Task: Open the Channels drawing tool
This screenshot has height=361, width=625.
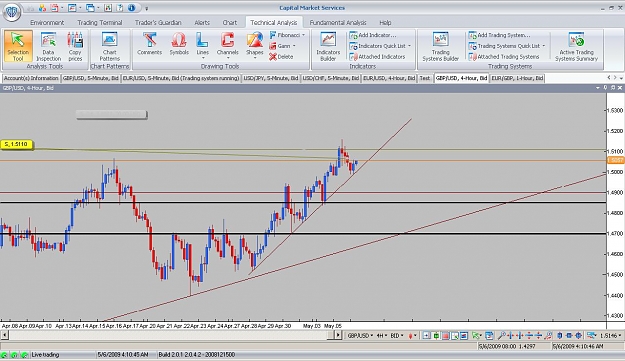Action: (x=228, y=45)
